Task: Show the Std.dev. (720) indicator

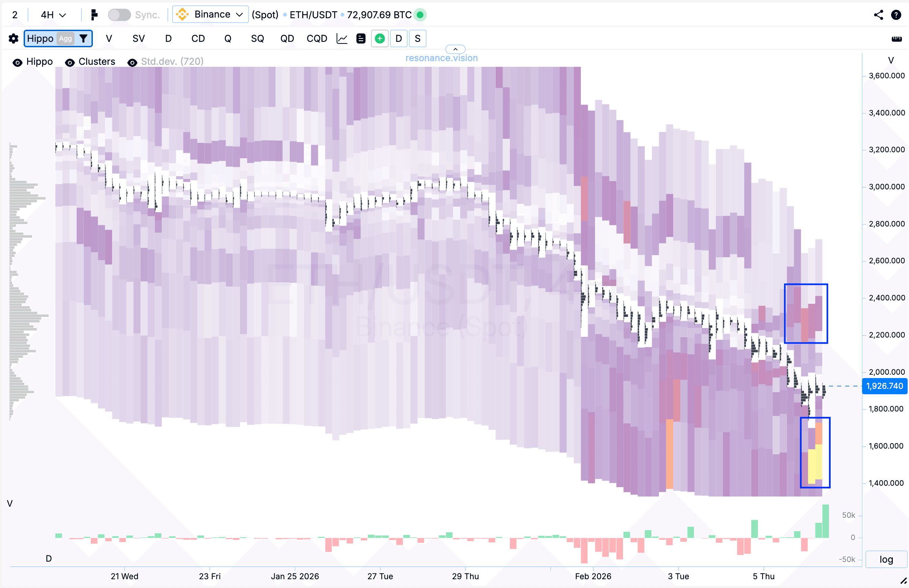Action: pos(132,62)
